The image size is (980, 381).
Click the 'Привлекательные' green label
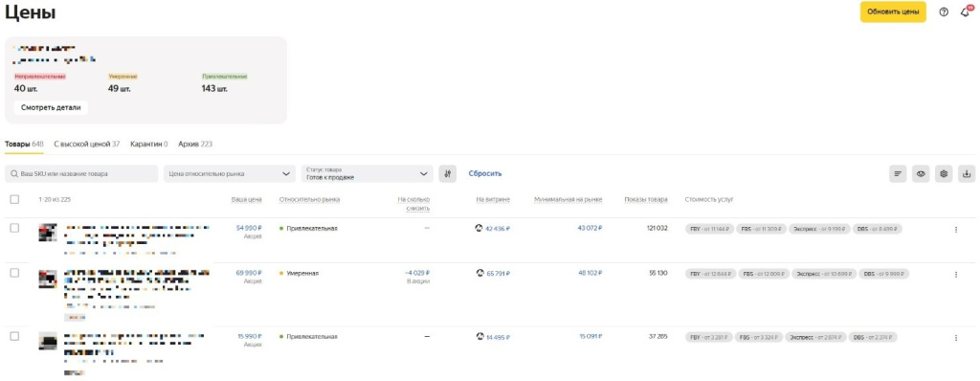pos(224,77)
